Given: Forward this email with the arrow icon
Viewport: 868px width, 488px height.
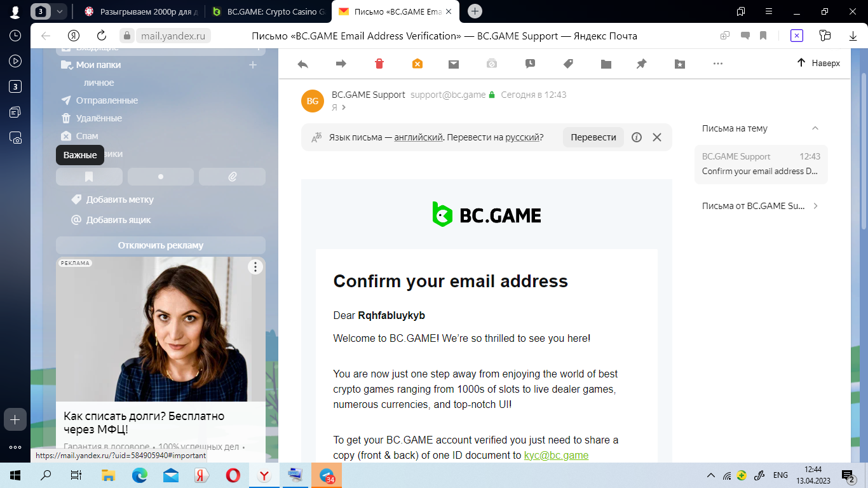Looking at the screenshot, I should pos(341,64).
